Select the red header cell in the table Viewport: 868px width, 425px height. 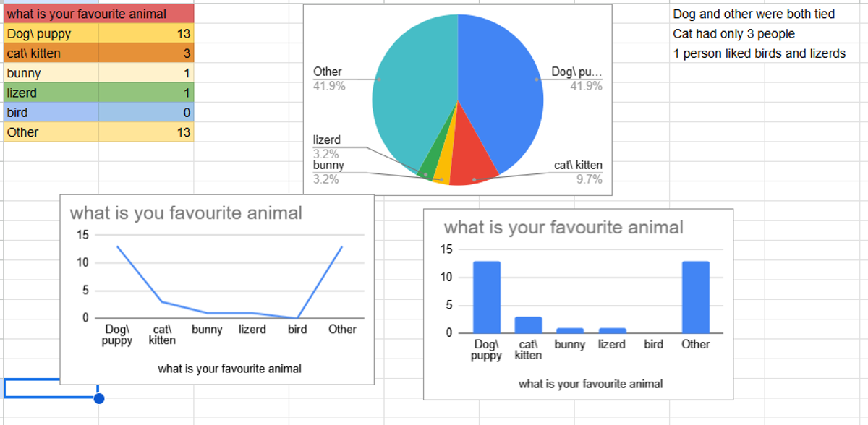98,14
